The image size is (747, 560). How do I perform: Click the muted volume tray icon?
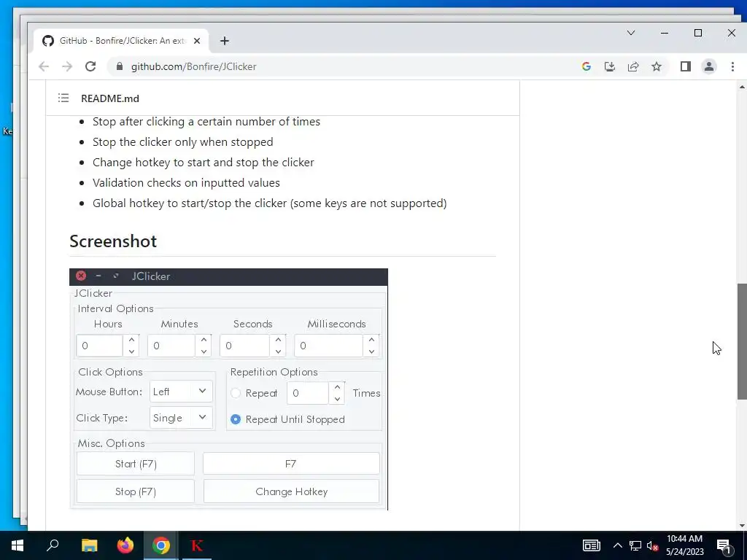(x=652, y=545)
